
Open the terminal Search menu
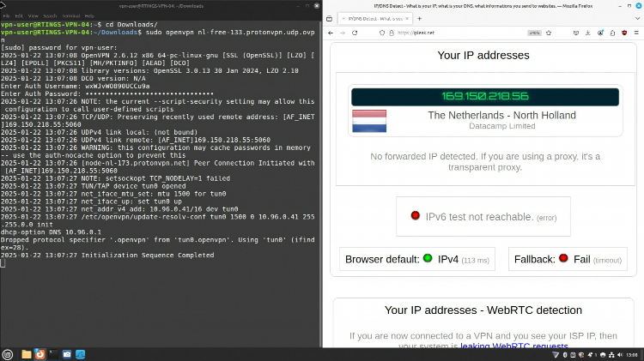click(50, 16)
